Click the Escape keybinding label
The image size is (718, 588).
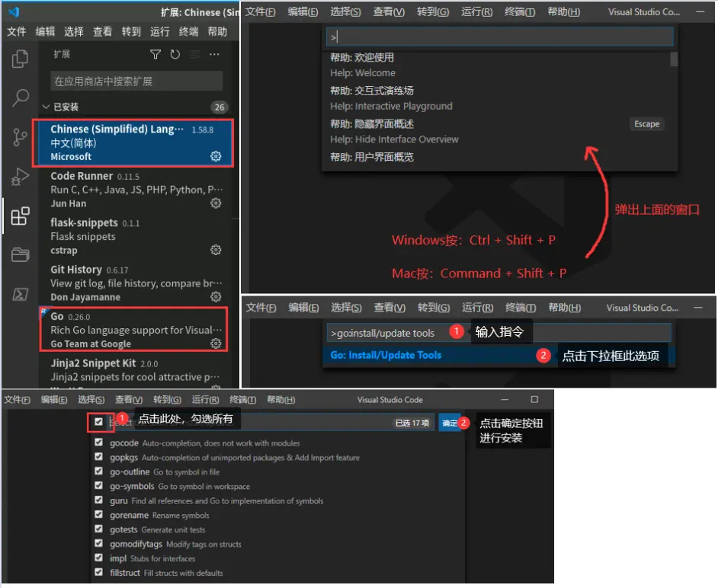coord(646,124)
